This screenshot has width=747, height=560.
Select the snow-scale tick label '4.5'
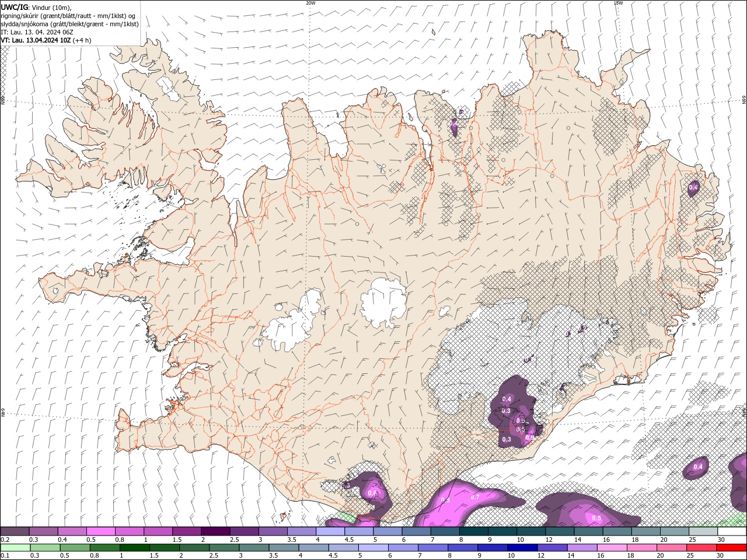[349, 540]
